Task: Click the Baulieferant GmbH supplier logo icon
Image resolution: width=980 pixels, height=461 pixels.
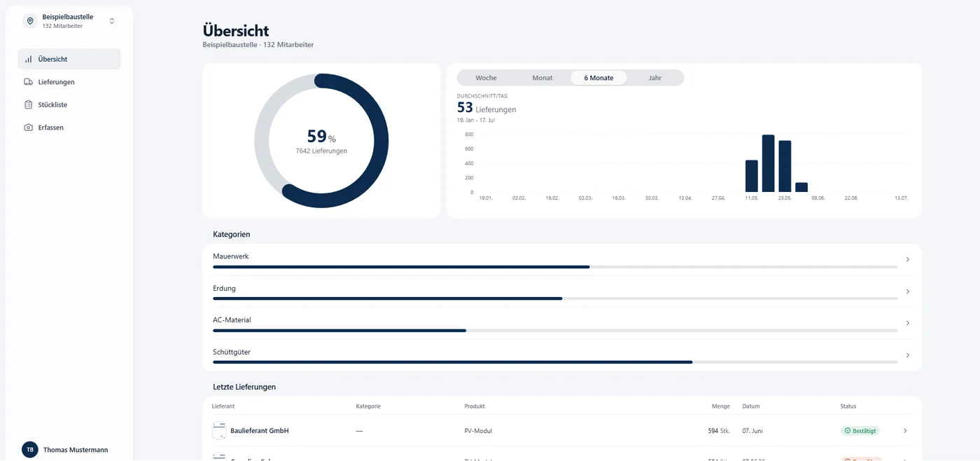Action: coord(219,431)
